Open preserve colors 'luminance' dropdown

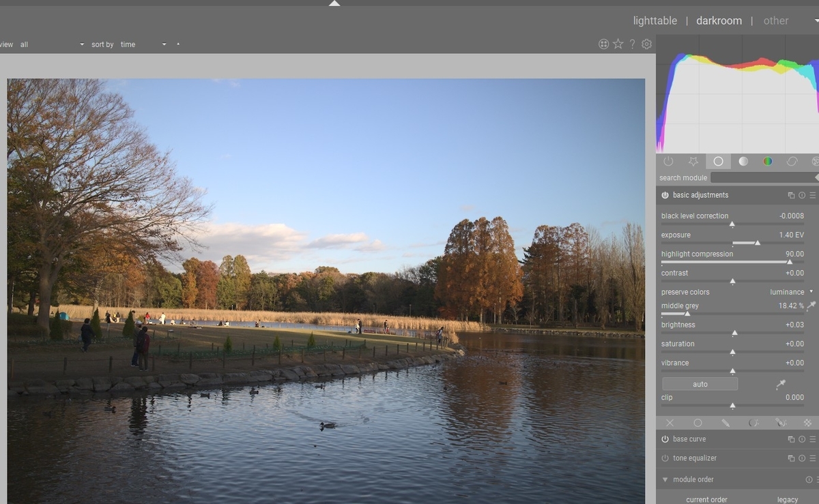[x=791, y=292]
